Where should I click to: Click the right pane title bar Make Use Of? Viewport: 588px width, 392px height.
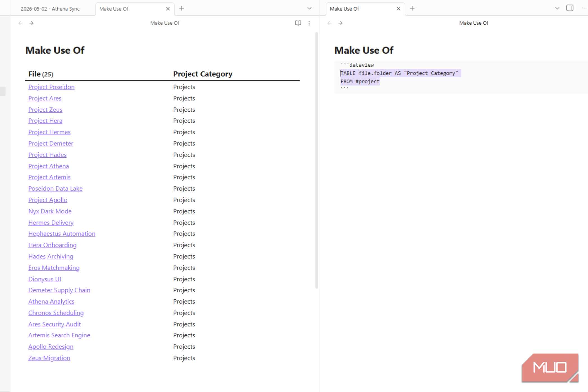473,23
